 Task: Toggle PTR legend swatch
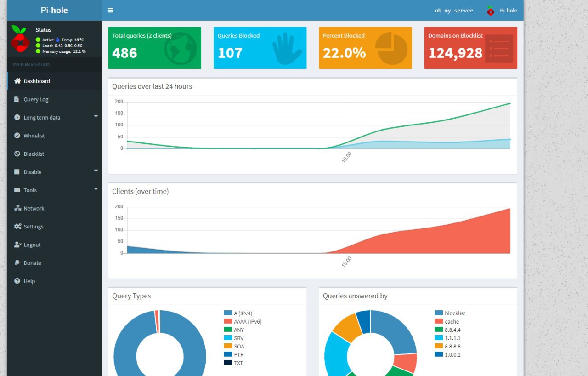pyautogui.click(x=228, y=355)
